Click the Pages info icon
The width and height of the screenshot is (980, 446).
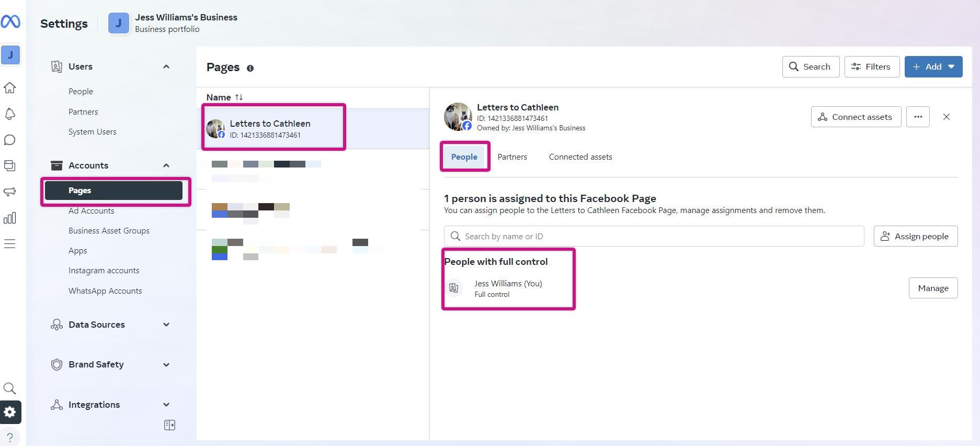tap(250, 68)
